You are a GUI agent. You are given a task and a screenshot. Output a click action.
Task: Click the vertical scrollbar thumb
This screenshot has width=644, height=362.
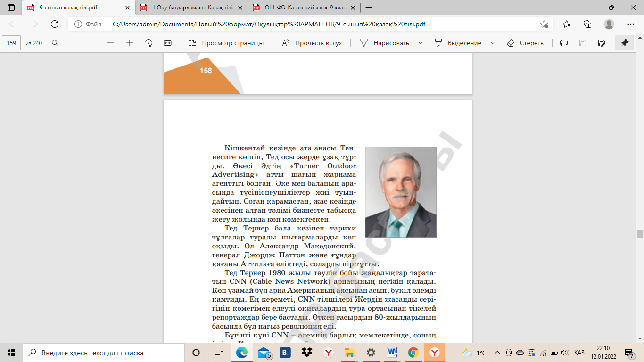click(x=640, y=233)
